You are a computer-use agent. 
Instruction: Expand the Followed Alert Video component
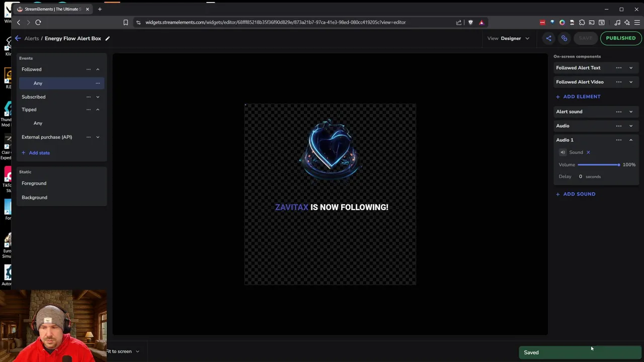point(631,82)
